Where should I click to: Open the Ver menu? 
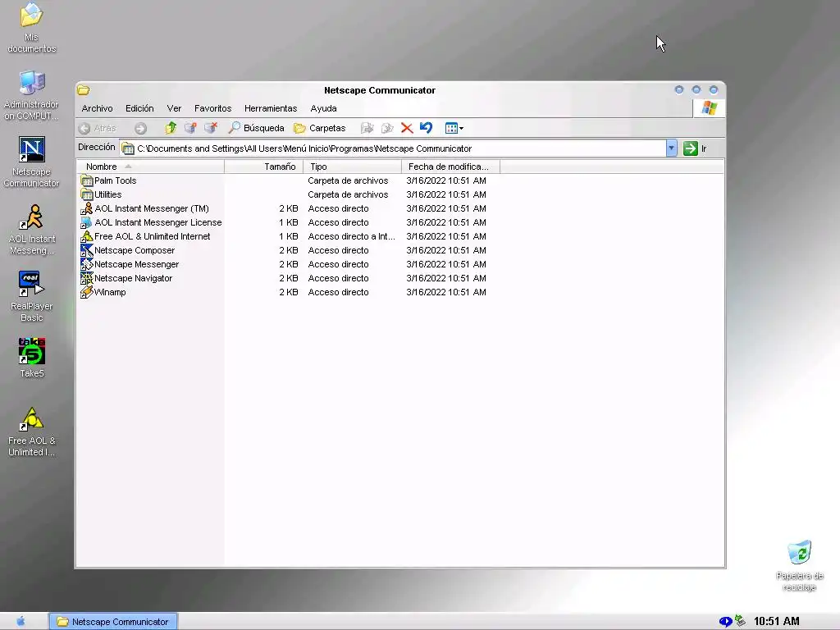[174, 108]
